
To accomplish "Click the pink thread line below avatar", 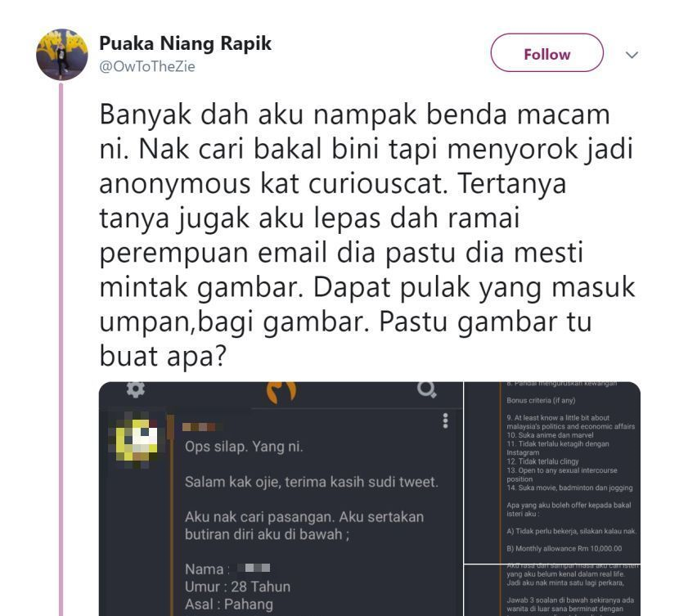I will [61, 349].
